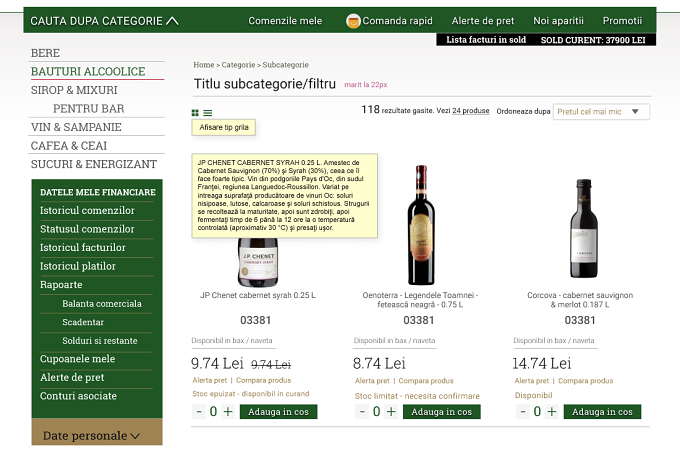
Task: Select SIROP & MIXURI category
Action: click(74, 90)
